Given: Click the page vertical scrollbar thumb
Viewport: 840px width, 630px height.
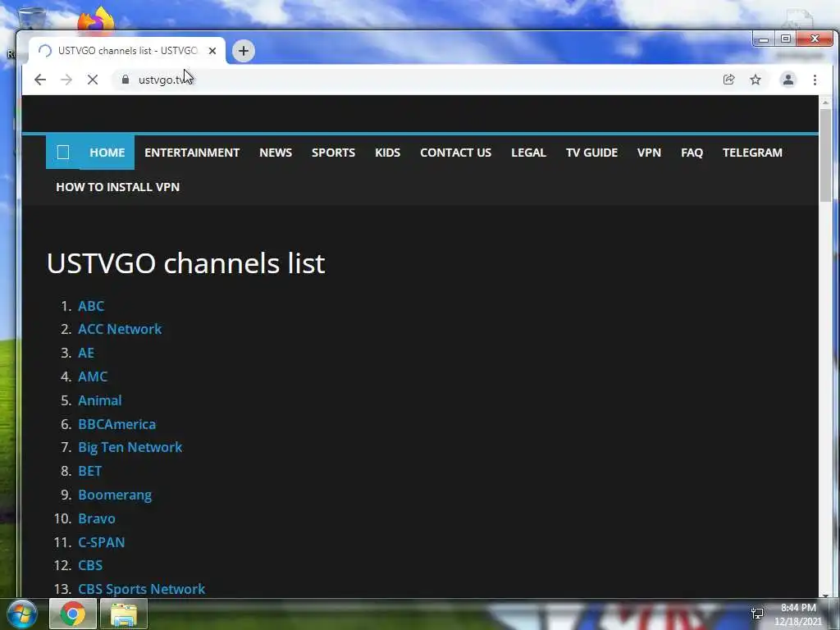Looking at the screenshot, I should coord(825,155).
